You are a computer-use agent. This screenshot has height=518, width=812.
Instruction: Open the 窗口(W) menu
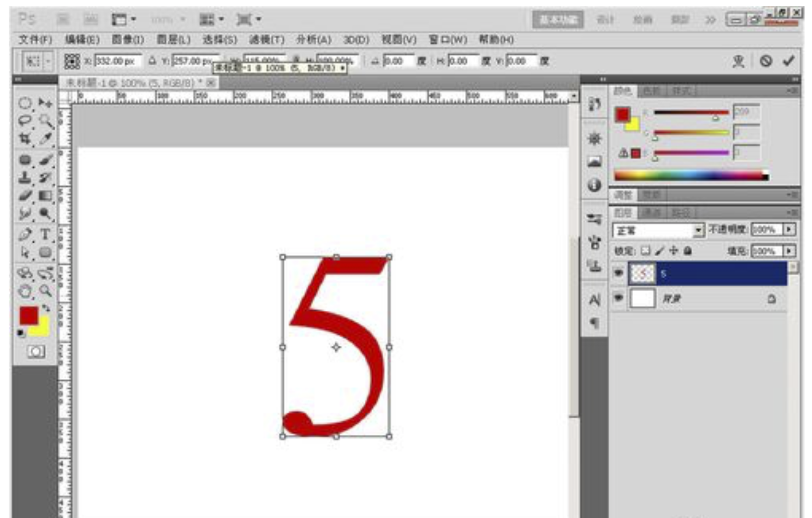(448, 39)
